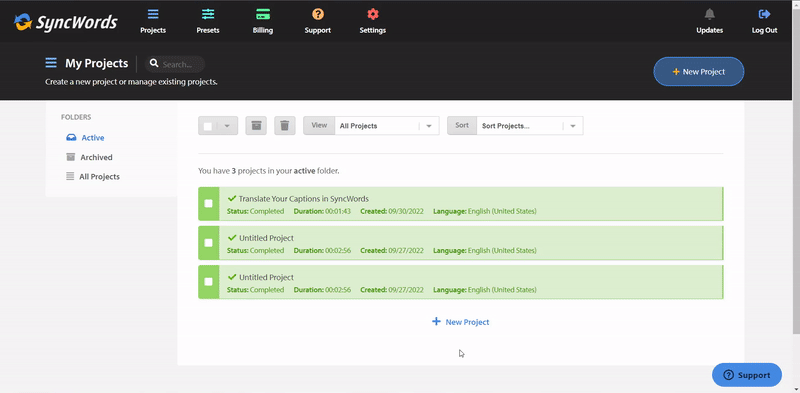Click the 'You have 3 projects' message
Image resolution: width=800 pixels, height=393 pixels.
[268, 171]
